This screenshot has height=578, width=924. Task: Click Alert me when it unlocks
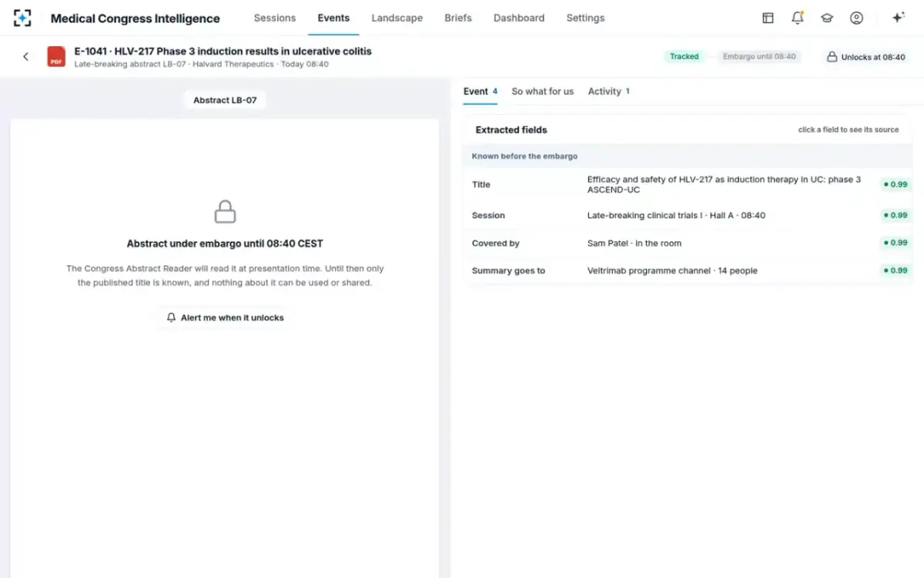click(225, 318)
